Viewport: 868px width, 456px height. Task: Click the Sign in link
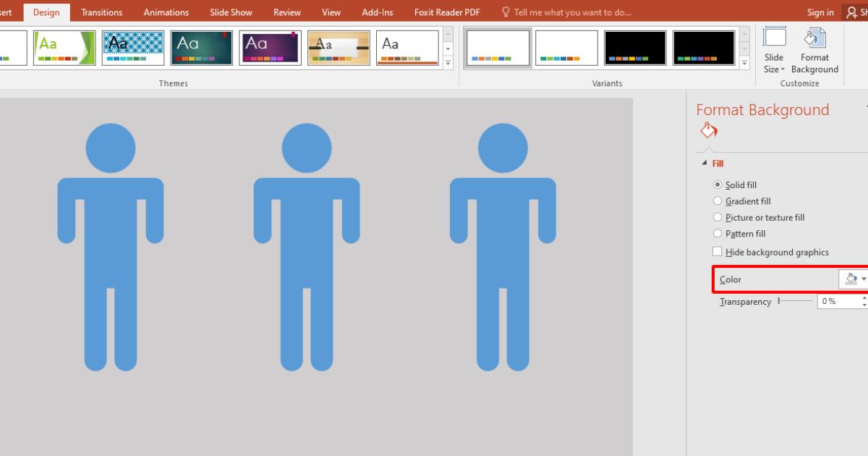pyautogui.click(x=820, y=12)
